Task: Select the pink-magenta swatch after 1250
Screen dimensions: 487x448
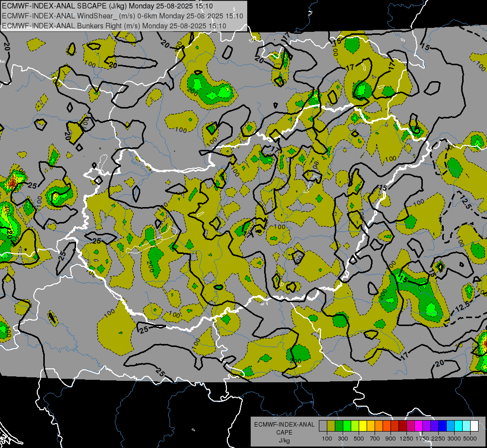Action: pos(410,426)
